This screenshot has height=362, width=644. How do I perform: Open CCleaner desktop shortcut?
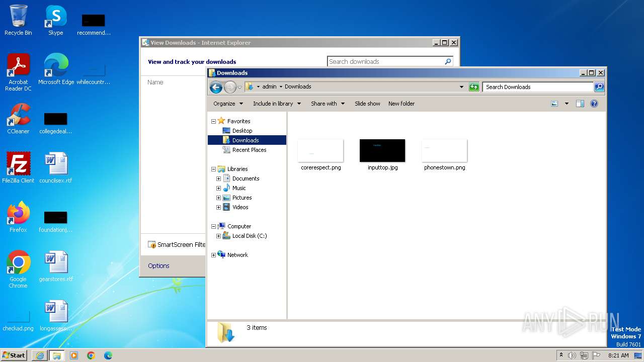tap(18, 119)
